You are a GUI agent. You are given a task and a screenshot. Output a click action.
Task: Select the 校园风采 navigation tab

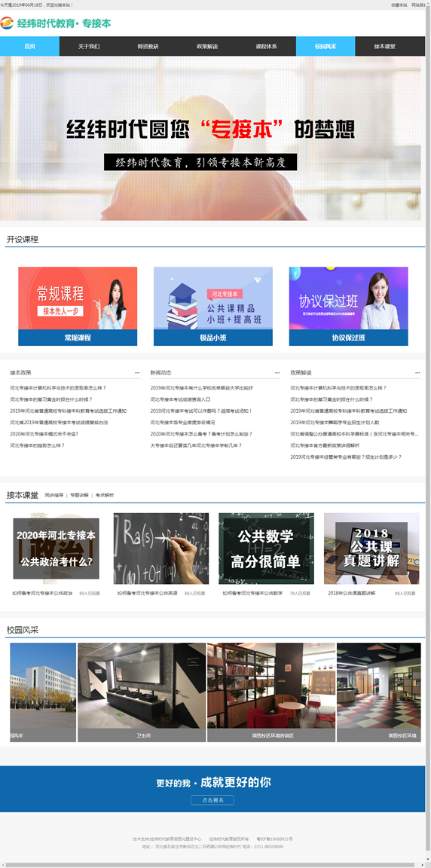coord(326,47)
